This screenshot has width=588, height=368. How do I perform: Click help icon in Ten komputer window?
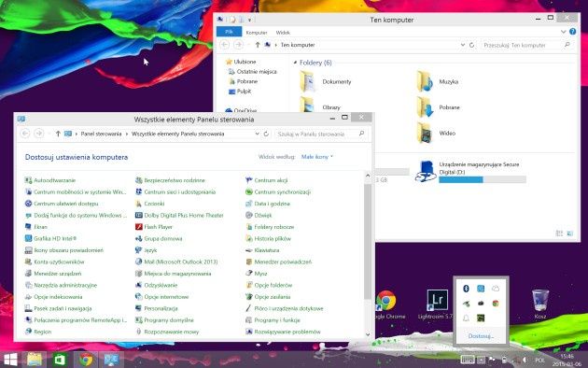click(x=573, y=32)
